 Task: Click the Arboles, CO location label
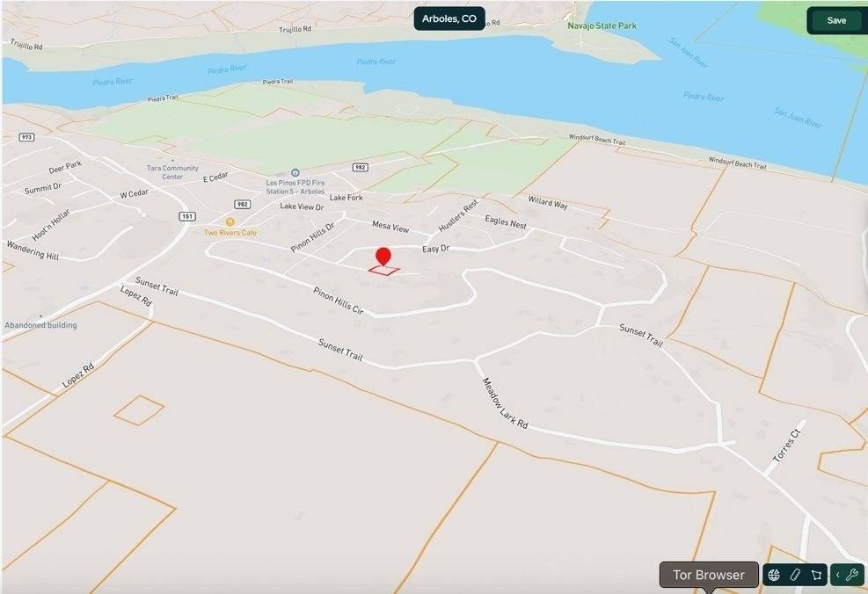pyautogui.click(x=449, y=18)
